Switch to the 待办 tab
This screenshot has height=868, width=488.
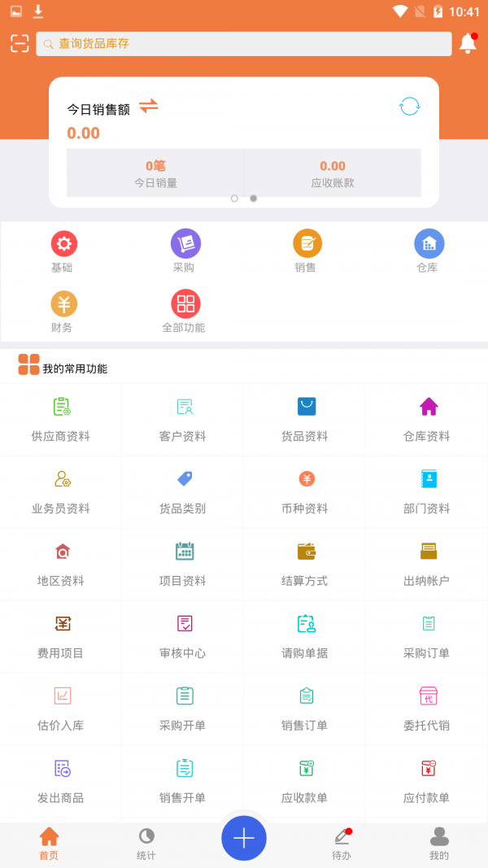pyautogui.click(x=342, y=843)
